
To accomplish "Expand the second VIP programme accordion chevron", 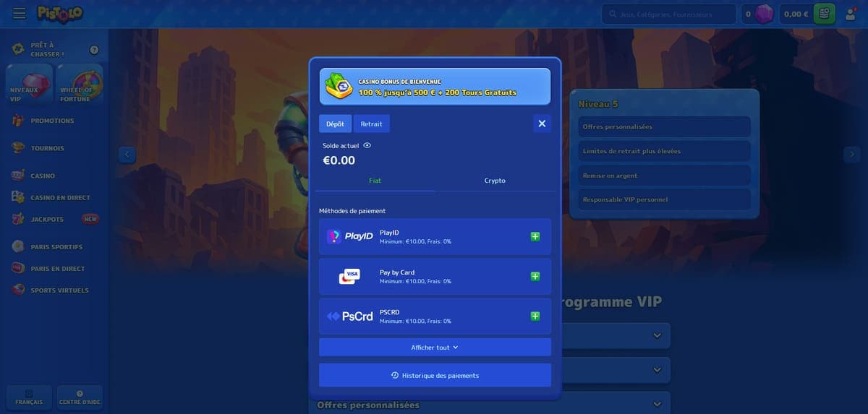I will tap(657, 370).
